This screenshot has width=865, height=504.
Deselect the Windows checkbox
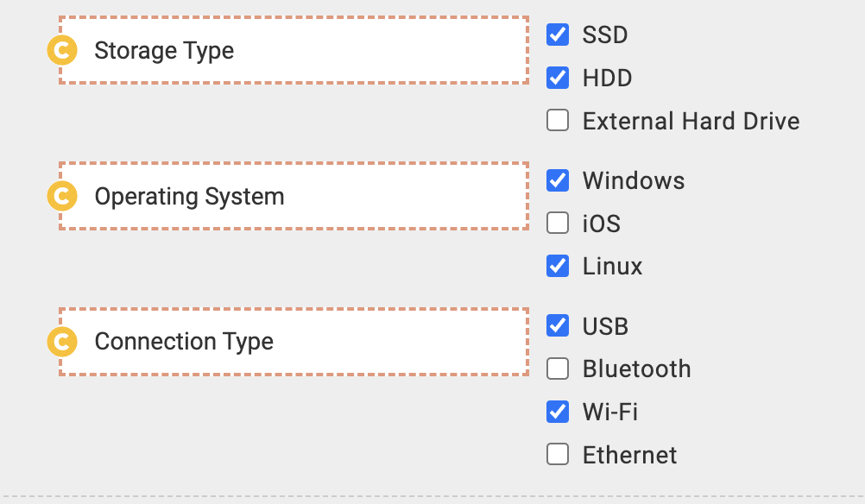pyautogui.click(x=558, y=180)
